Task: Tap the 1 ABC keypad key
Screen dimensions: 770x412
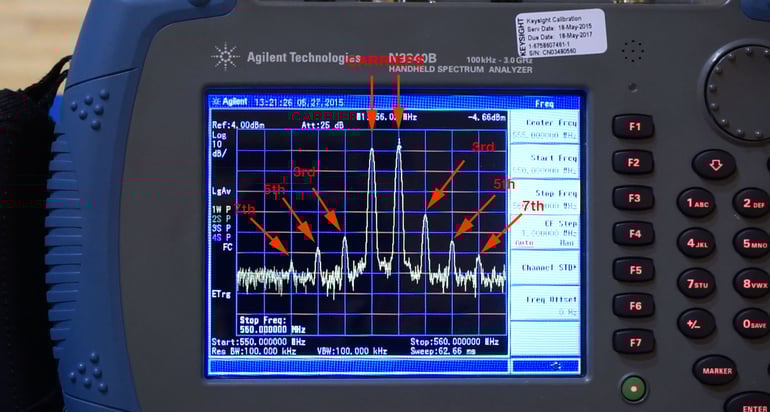Action: click(x=696, y=203)
